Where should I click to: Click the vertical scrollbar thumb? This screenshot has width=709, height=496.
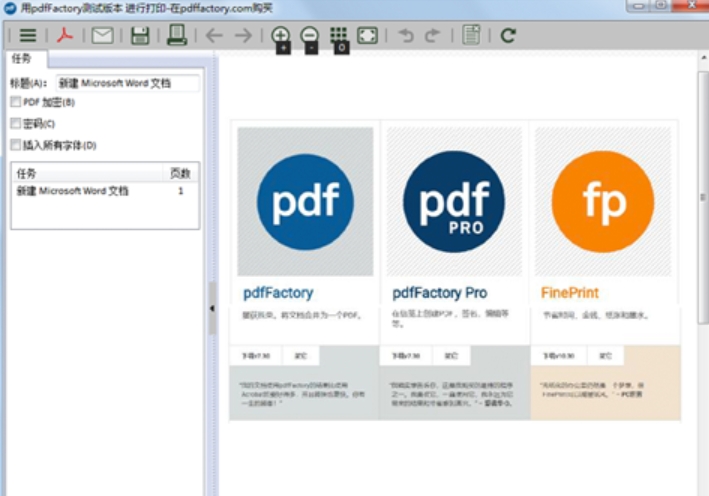[x=703, y=198]
